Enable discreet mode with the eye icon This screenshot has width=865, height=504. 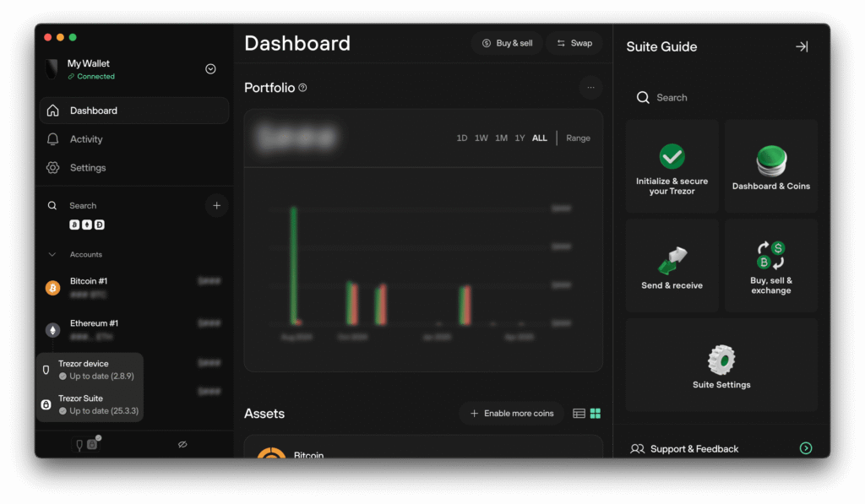point(182,443)
